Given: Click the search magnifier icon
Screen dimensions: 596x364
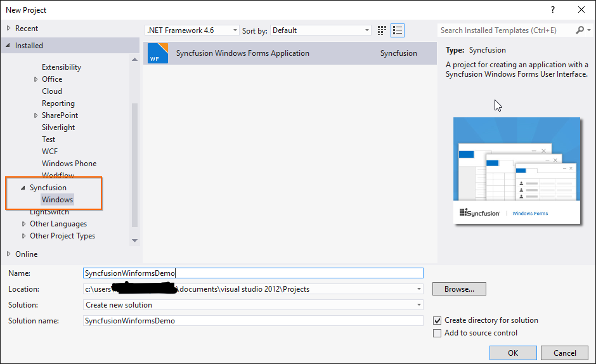Looking at the screenshot, I should click(580, 30).
